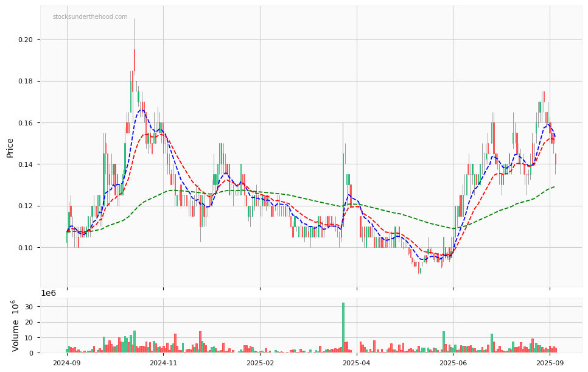Click the 1e6 volume scale label
588x372 pixels.
point(48,293)
